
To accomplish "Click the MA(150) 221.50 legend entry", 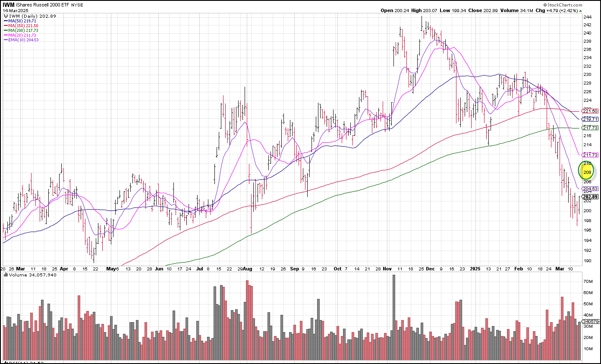I will pyautogui.click(x=21, y=25).
